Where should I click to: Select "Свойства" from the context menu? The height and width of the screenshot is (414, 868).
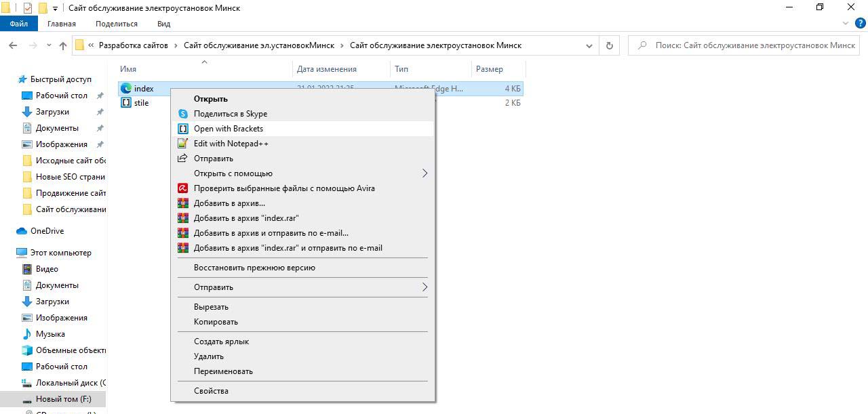(x=211, y=391)
